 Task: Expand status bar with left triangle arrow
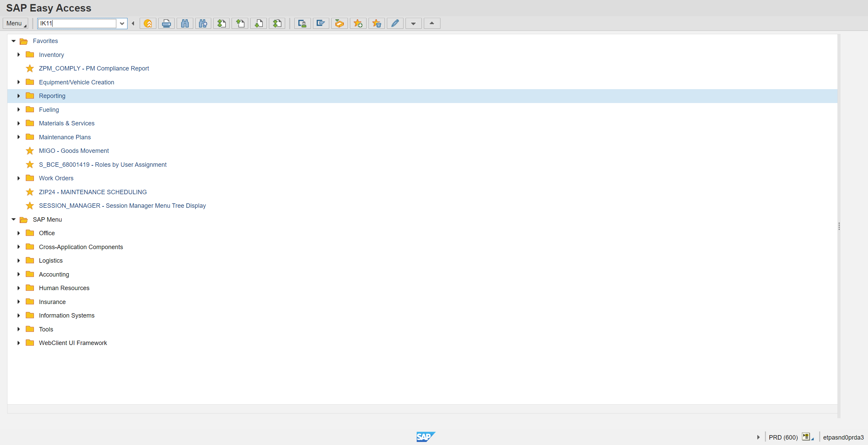coord(758,437)
